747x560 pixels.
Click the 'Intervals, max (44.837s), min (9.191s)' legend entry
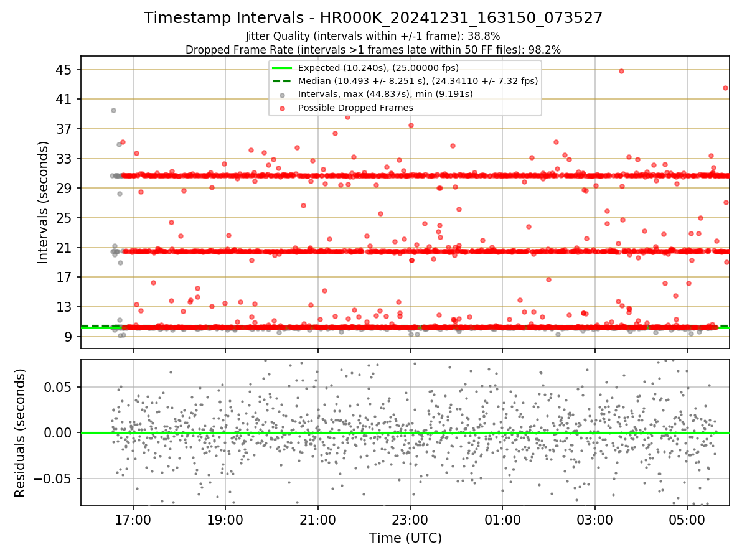pyautogui.click(x=385, y=94)
